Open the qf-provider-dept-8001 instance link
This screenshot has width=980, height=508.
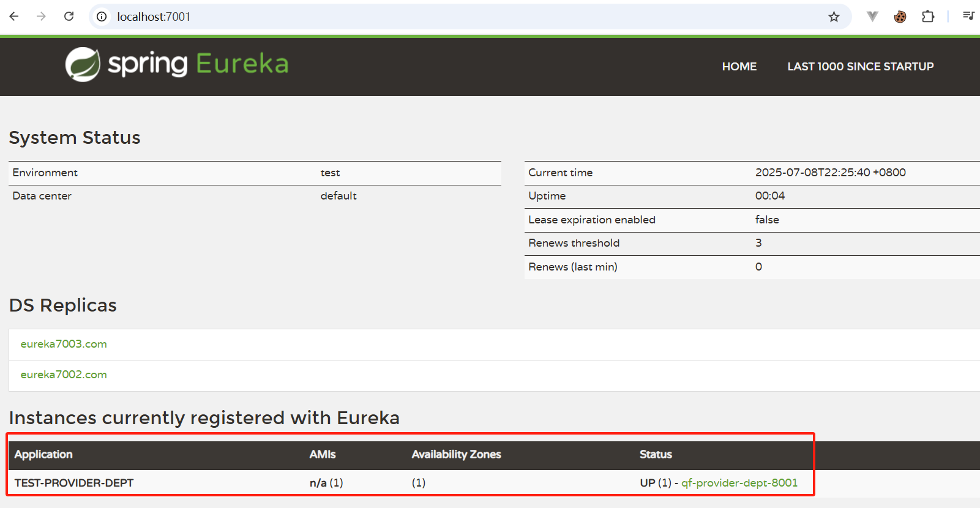(x=739, y=483)
